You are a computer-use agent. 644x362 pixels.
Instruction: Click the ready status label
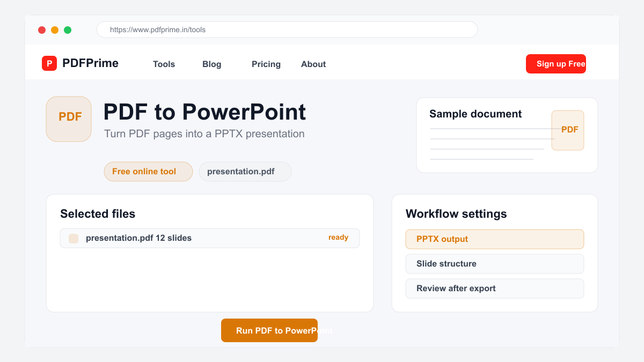338,238
